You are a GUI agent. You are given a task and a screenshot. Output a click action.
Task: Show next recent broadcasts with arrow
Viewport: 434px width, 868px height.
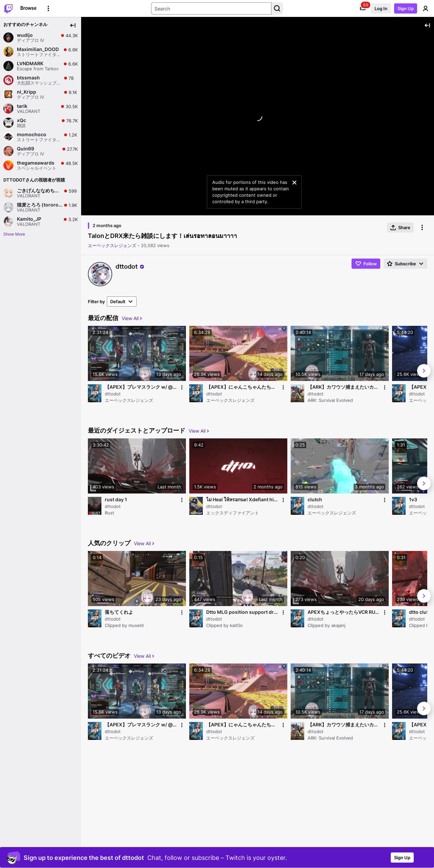(424, 371)
